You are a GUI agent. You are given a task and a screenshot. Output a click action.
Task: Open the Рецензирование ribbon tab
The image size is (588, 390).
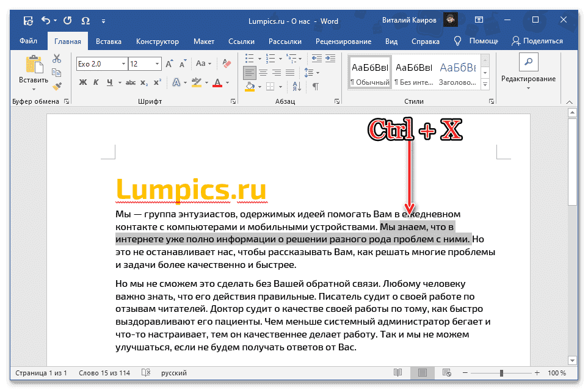click(343, 42)
